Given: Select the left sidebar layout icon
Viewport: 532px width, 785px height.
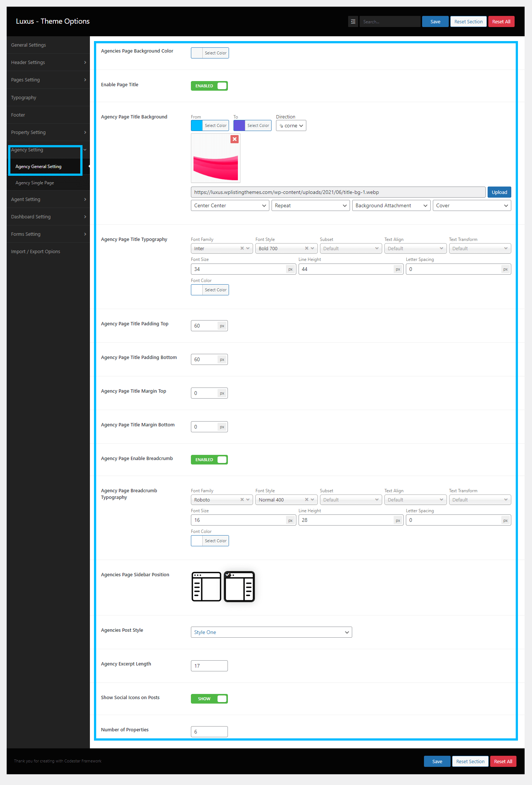Looking at the screenshot, I should (x=206, y=587).
